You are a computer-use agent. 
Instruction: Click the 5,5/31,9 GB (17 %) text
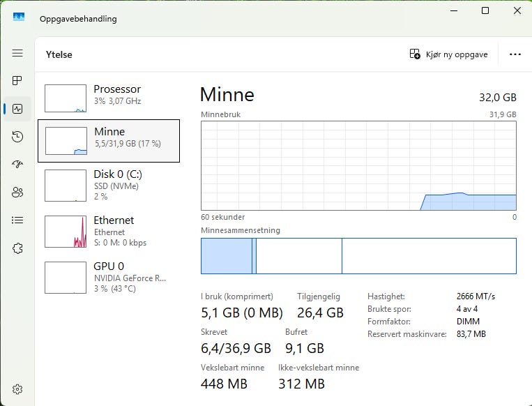point(128,144)
